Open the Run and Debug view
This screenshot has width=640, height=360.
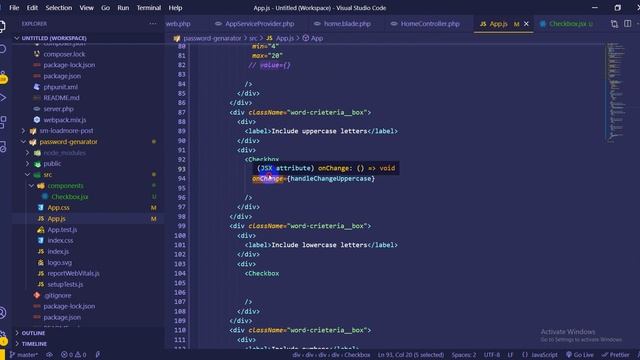click(2, 98)
